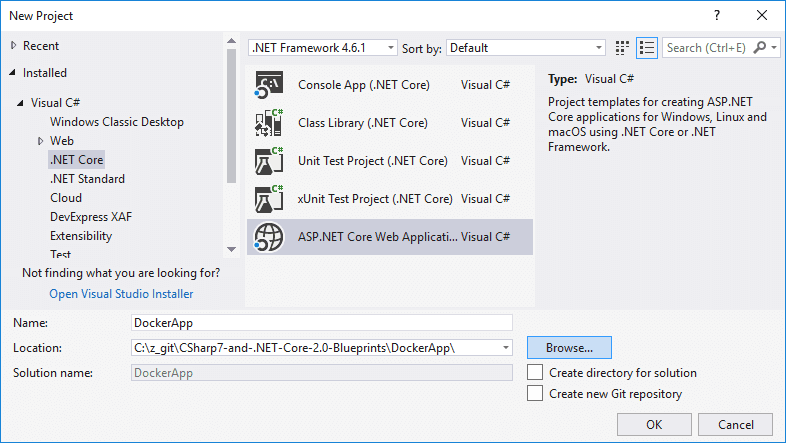Switch to small icons list view
This screenshot has height=443, width=786.
coord(647,48)
